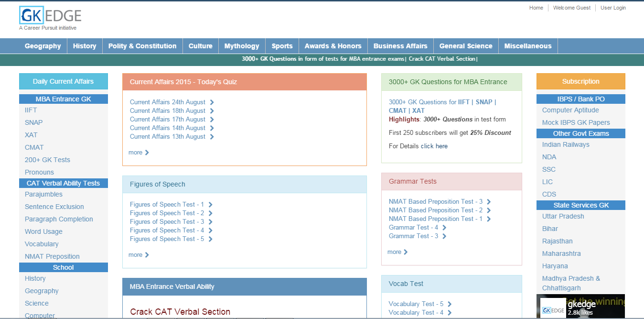Open NMAT Preposition sidebar link
Viewport: 644px width, 319px height.
[x=53, y=256]
